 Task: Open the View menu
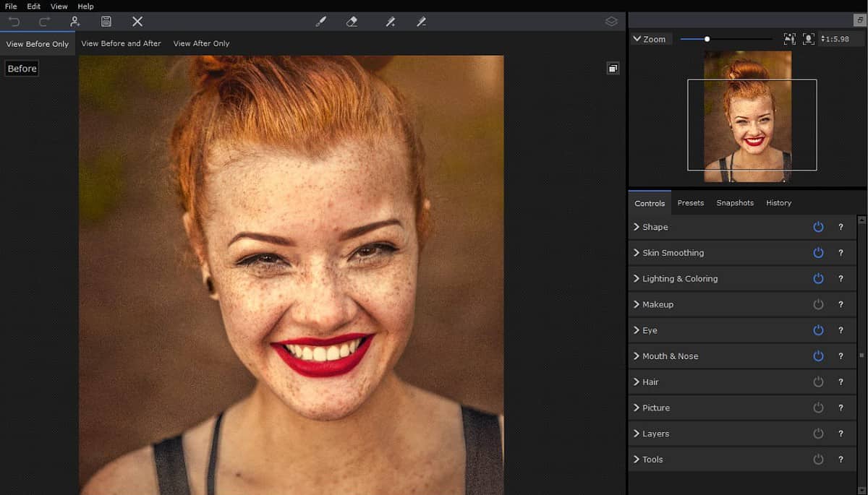pyautogui.click(x=59, y=6)
